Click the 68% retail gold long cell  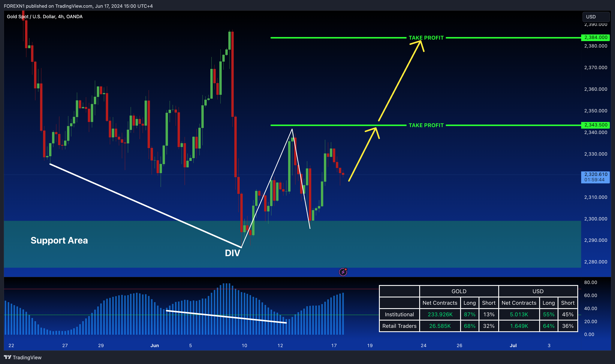pos(470,326)
